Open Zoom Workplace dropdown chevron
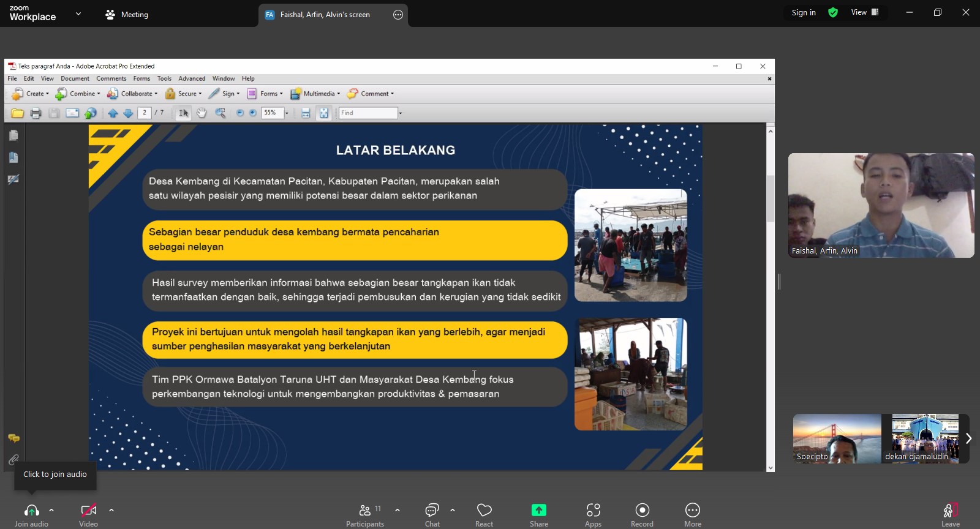Screen dimensions: 980x529 [x=78, y=13]
